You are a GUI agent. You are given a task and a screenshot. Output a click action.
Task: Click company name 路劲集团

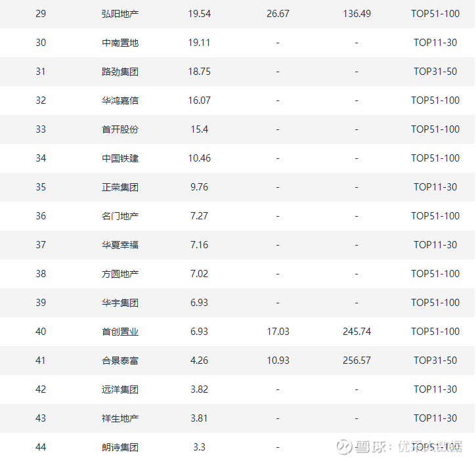120,72
